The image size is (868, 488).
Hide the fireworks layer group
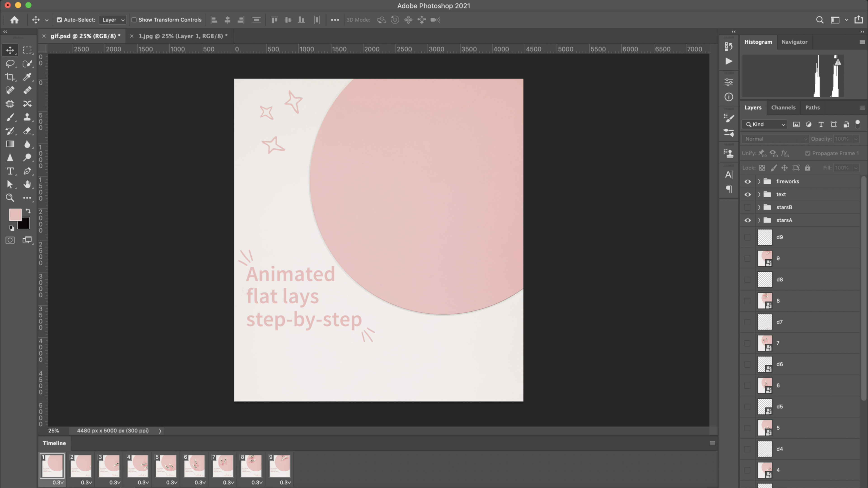tap(747, 181)
